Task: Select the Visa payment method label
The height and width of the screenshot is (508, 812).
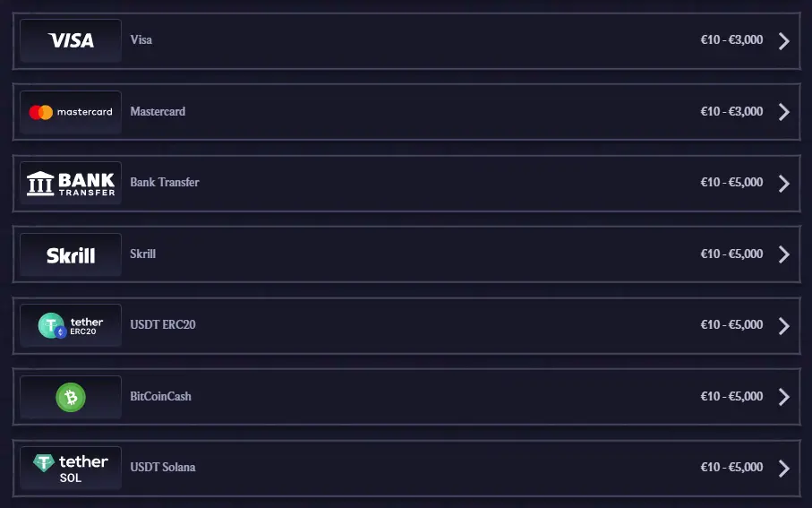Action: pyautogui.click(x=141, y=40)
